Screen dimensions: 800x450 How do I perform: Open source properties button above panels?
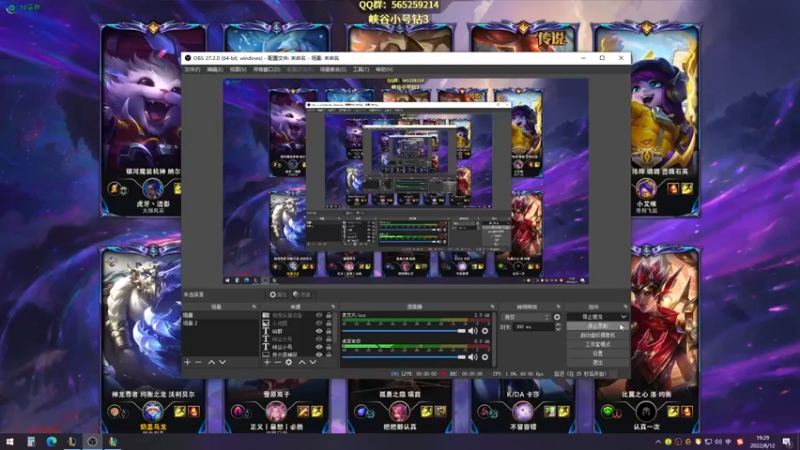tap(278, 295)
